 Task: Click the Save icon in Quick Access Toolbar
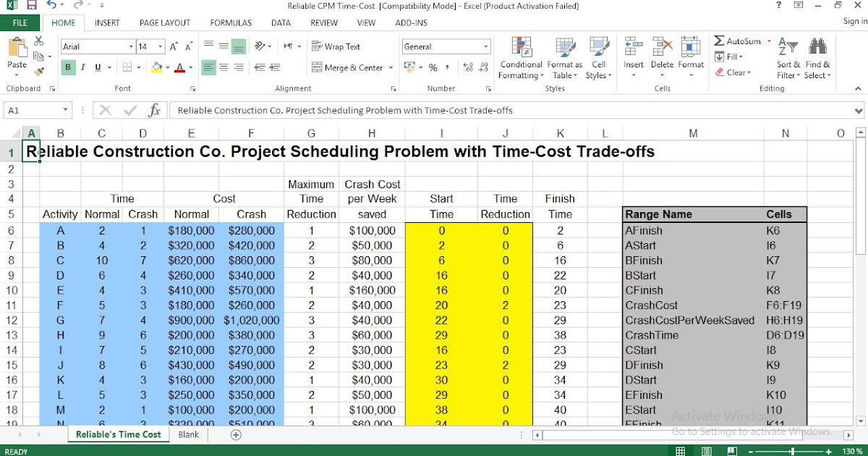[31, 6]
